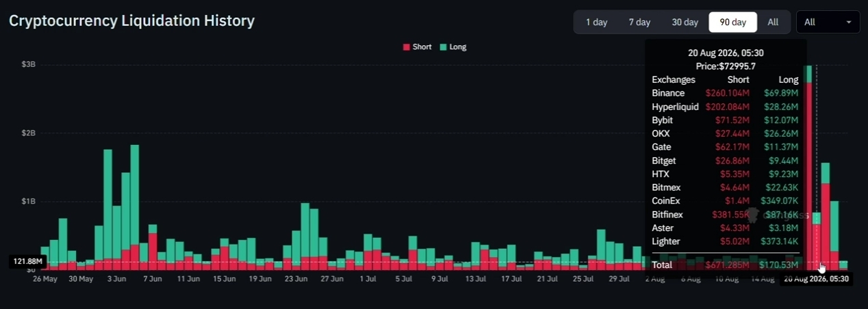Click the $1B y-axis label
Screen dimensions: 868x309
click(28, 201)
